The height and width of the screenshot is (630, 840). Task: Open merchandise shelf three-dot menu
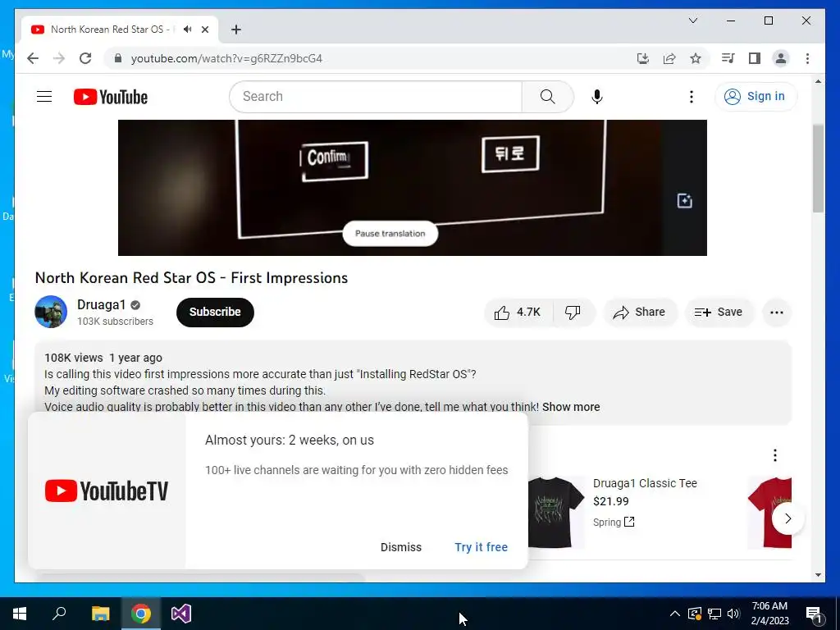click(774, 455)
